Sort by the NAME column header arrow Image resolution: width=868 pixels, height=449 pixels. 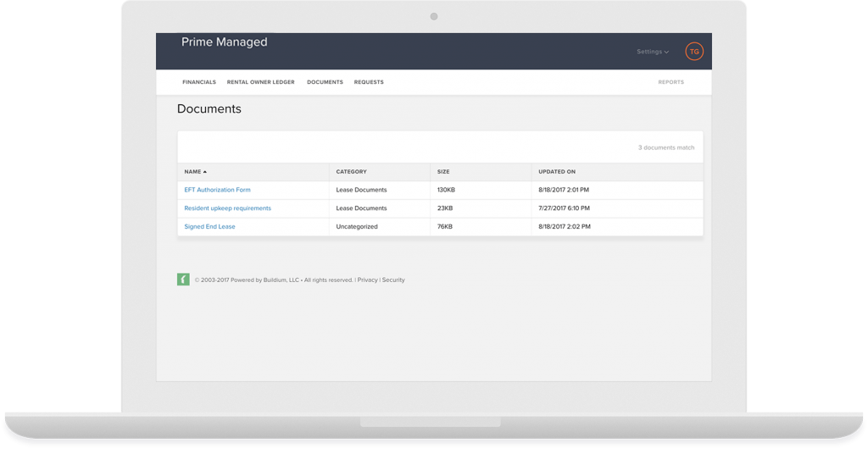[x=205, y=172]
